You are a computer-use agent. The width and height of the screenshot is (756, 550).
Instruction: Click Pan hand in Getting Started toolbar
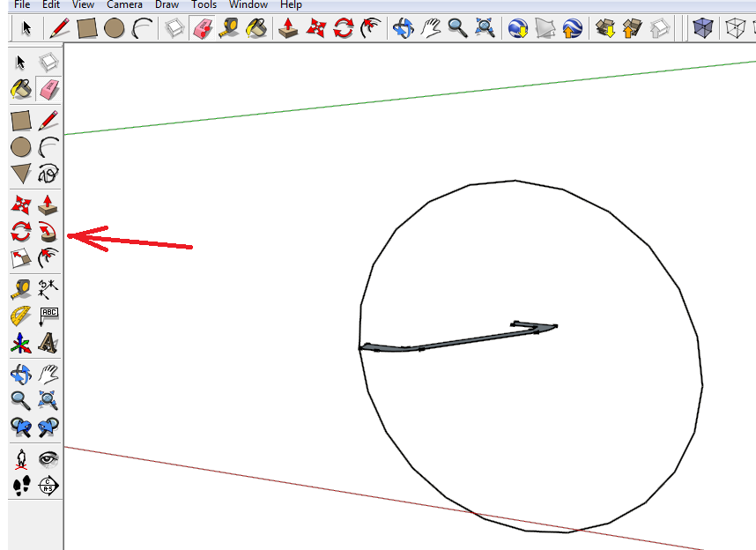(430, 28)
